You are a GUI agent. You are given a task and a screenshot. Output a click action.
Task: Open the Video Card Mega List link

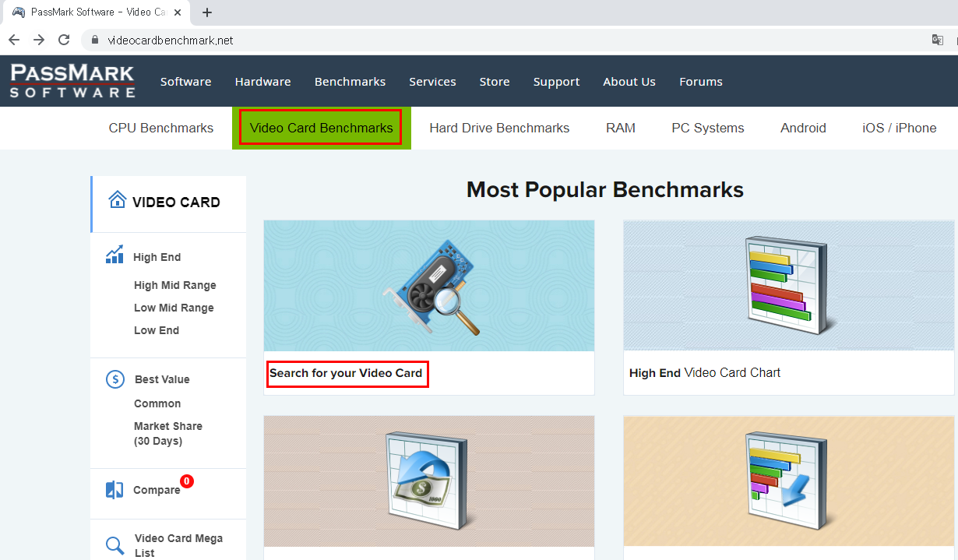[x=179, y=545]
